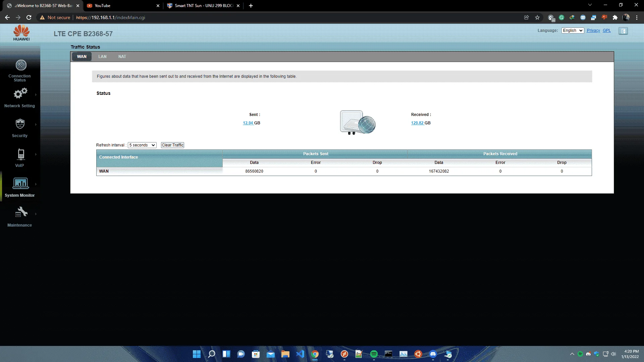
Task: Click the Packets Received column header
Action: click(x=500, y=154)
